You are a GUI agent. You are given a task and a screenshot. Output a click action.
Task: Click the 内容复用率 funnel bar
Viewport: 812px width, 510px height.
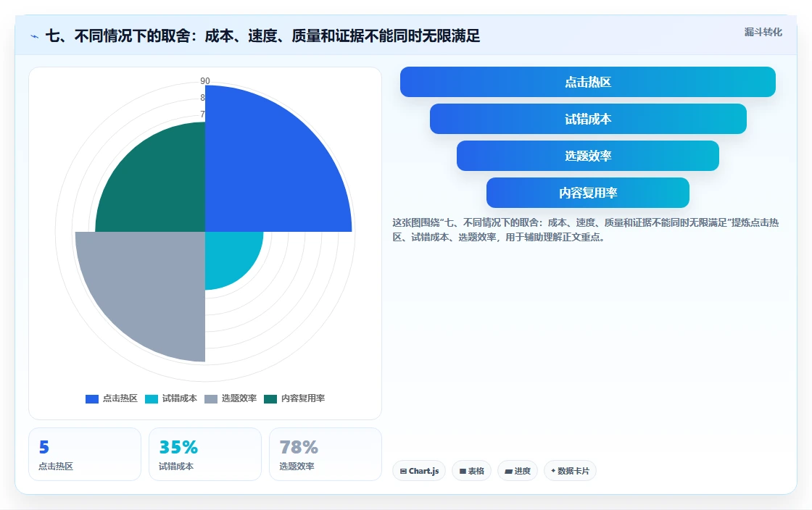(x=588, y=193)
